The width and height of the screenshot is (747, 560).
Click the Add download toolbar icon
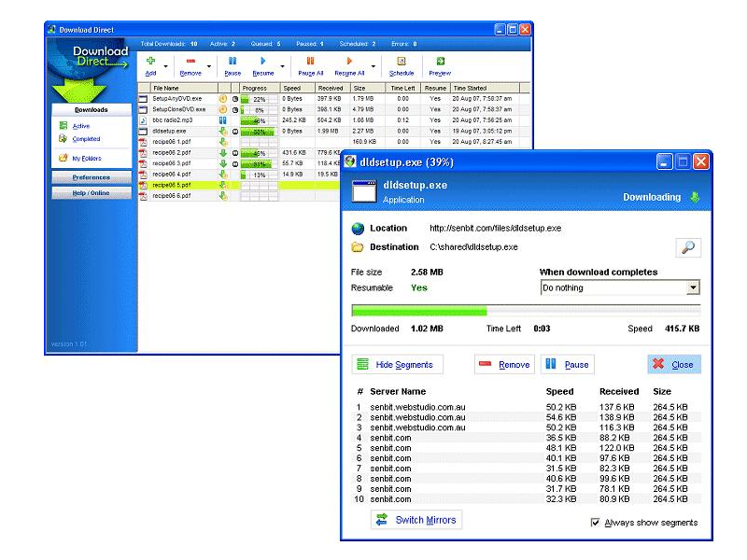[x=150, y=62]
